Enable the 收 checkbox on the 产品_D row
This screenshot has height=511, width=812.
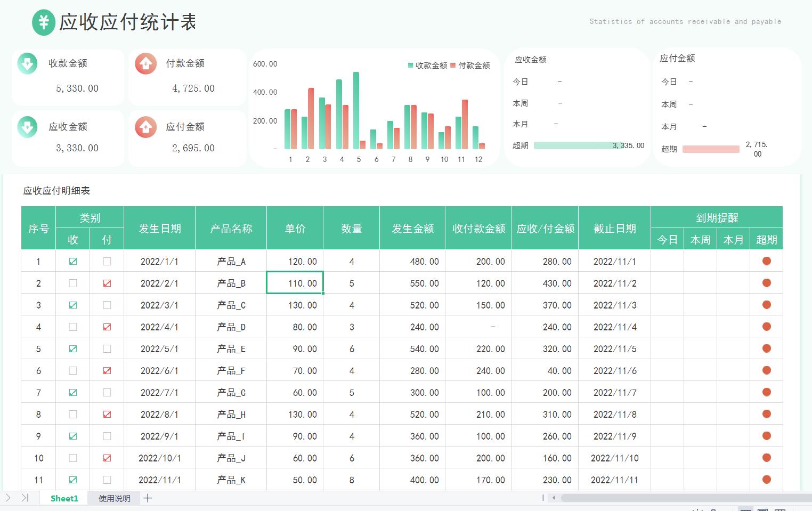click(73, 327)
